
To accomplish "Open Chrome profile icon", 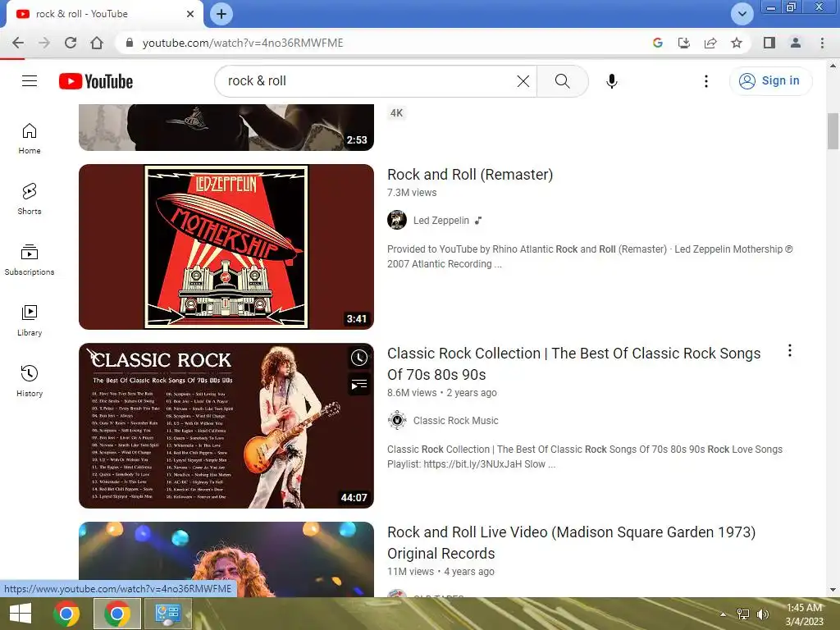I will tap(796, 43).
